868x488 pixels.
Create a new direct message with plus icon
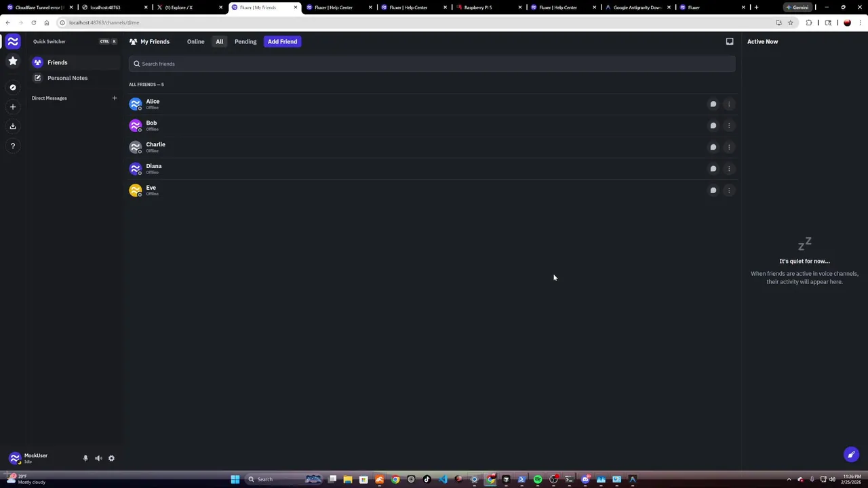(114, 98)
